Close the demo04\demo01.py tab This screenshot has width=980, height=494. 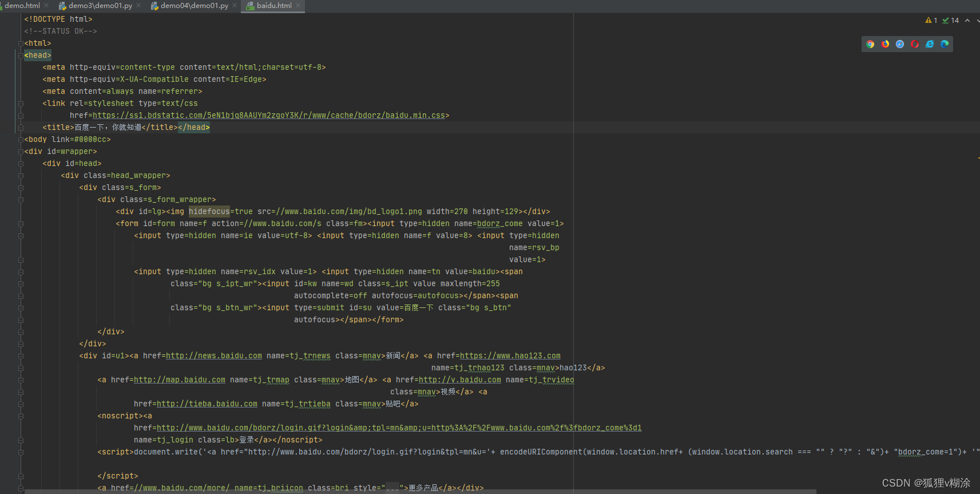tap(235, 5)
